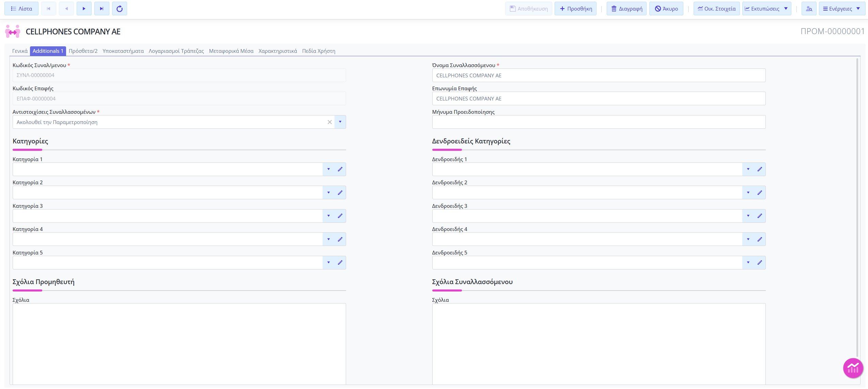
Task: Open the Κατηγορία 1 dropdown arrow
Action: [328, 169]
